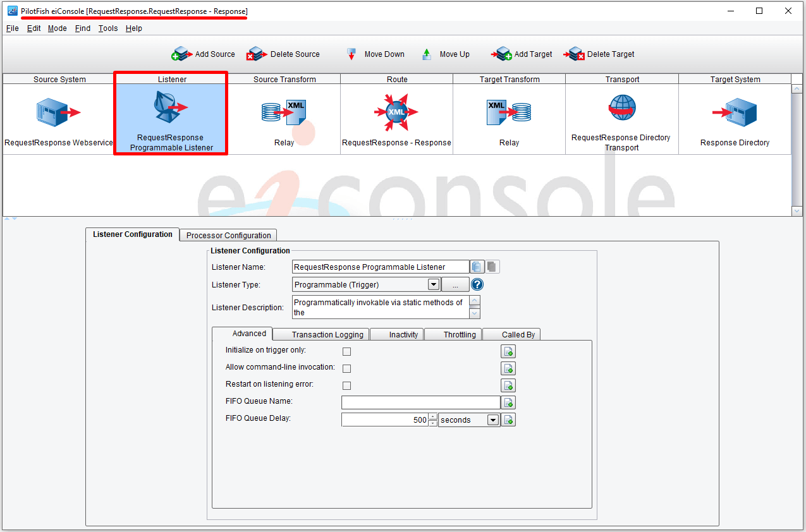The width and height of the screenshot is (806, 532).
Task: Click the icon beside FIFO Queue Name field
Action: pyautogui.click(x=508, y=402)
